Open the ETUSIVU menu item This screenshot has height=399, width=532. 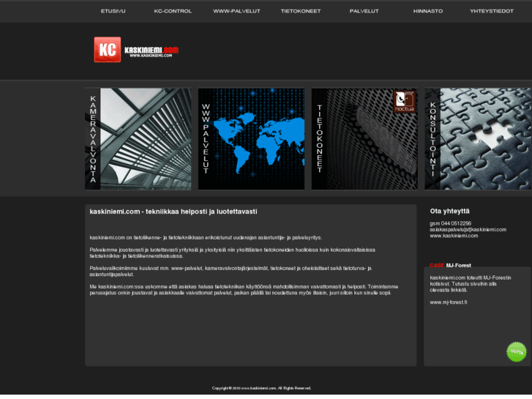113,11
